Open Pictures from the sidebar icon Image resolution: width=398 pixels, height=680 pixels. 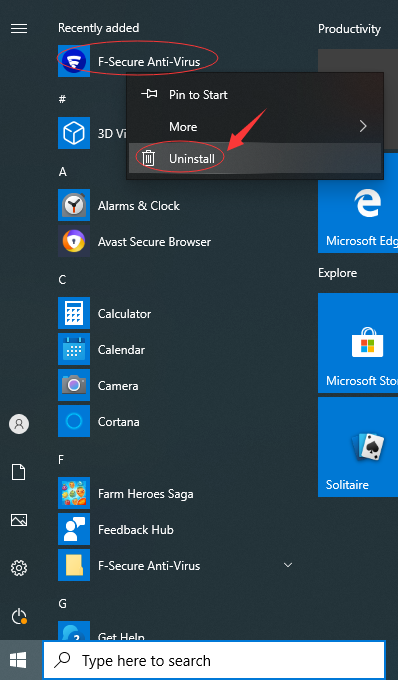coord(19,520)
